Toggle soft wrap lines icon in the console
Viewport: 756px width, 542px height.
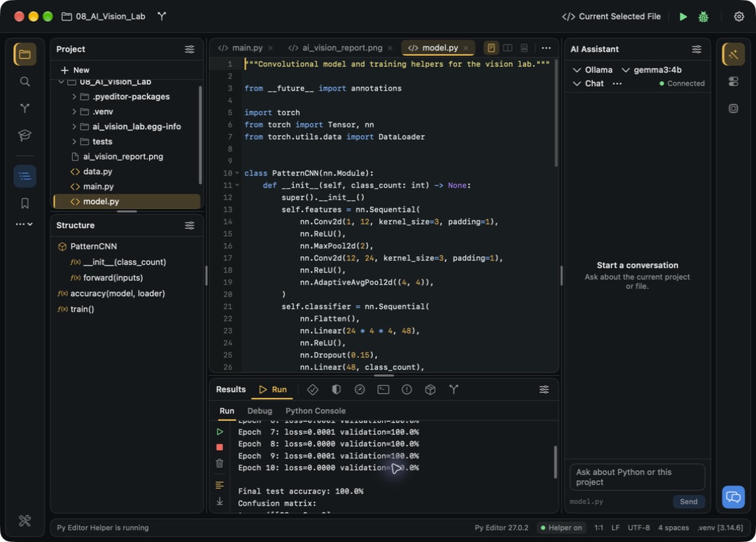point(220,485)
